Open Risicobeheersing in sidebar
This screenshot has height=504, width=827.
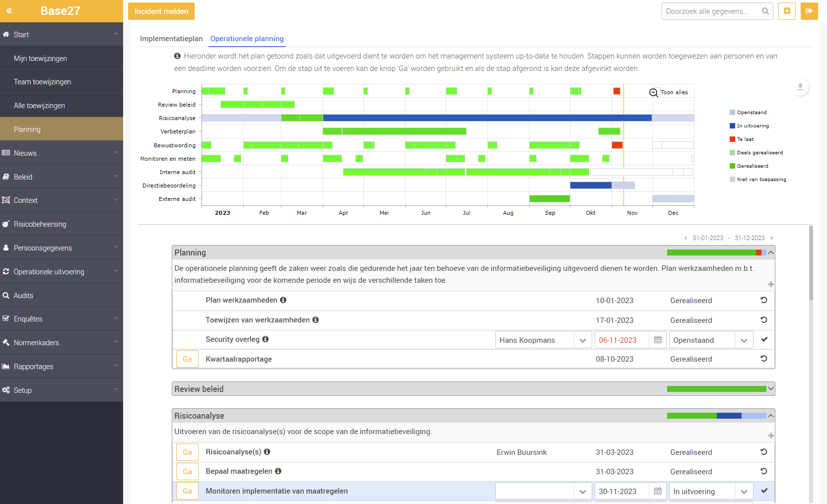click(x=62, y=224)
